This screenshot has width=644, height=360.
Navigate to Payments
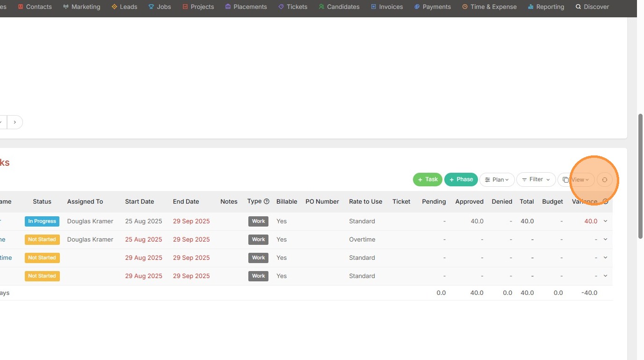[433, 7]
